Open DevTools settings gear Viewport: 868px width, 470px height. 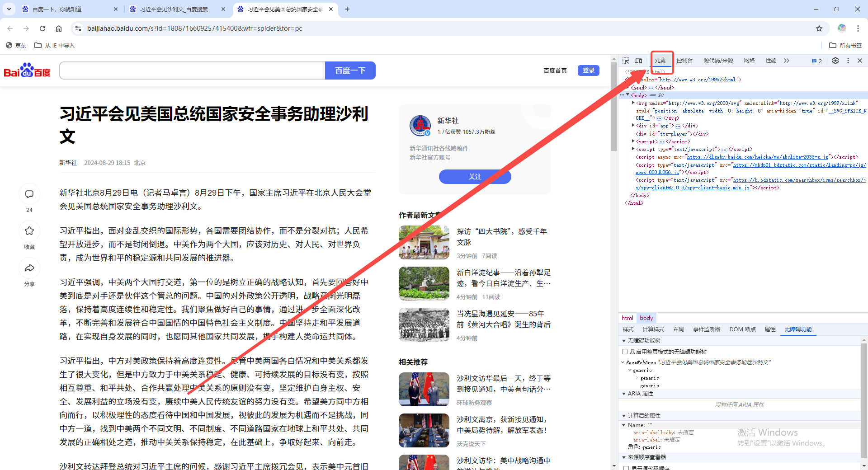pyautogui.click(x=835, y=61)
